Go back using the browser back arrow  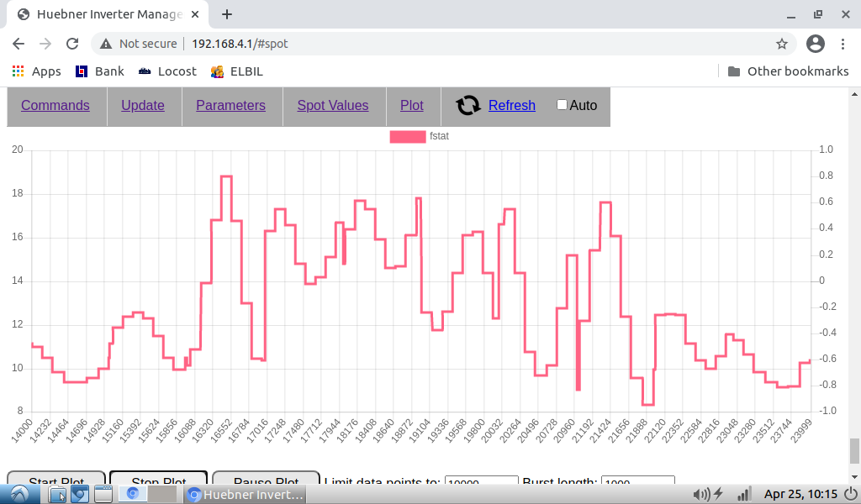[18, 44]
